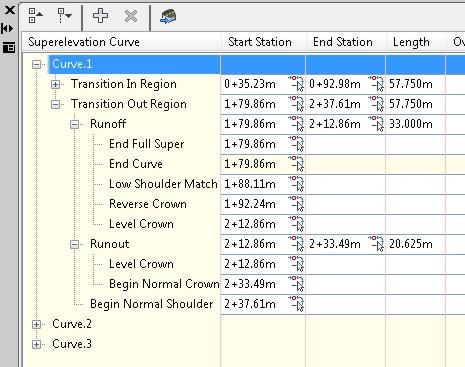Click the expand tree dropdown icon in toolbar
This screenshot has height=367, width=465.
point(65,16)
